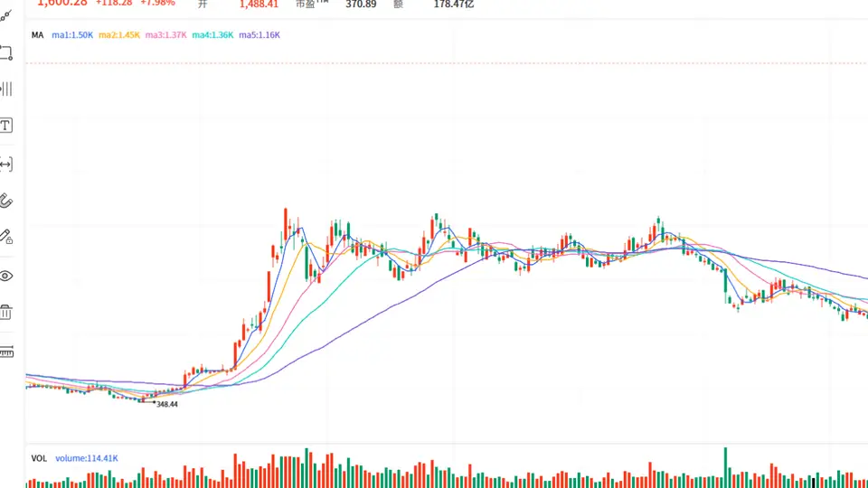
Task: Select the parallel lines drawing tool
Action: tap(6, 89)
